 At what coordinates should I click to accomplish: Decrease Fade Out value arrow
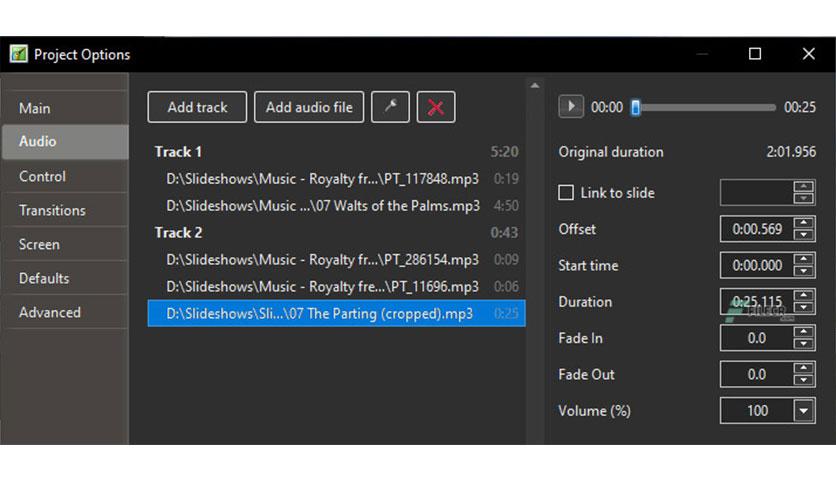(x=803, y=380)
